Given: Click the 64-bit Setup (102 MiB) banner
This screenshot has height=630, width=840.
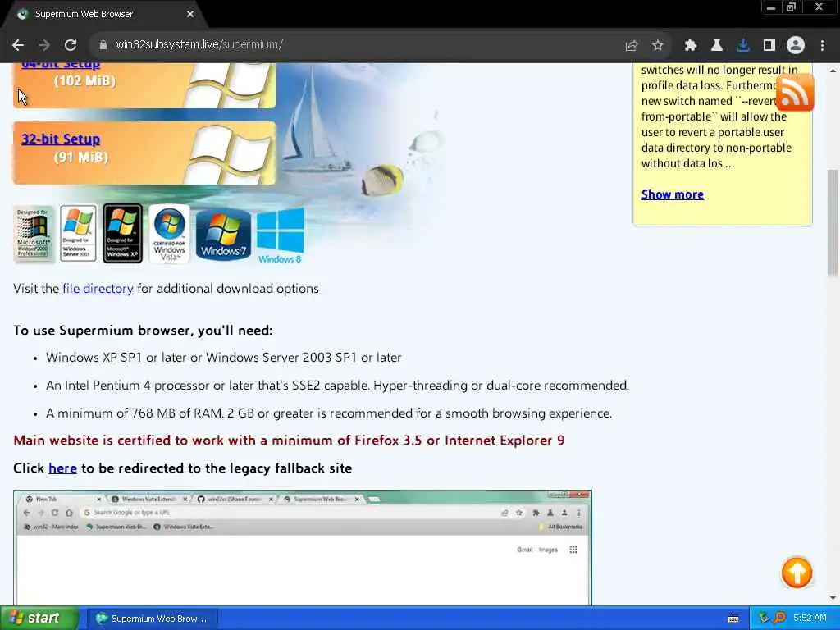Looking at the screenshot, I should [144, 85].
